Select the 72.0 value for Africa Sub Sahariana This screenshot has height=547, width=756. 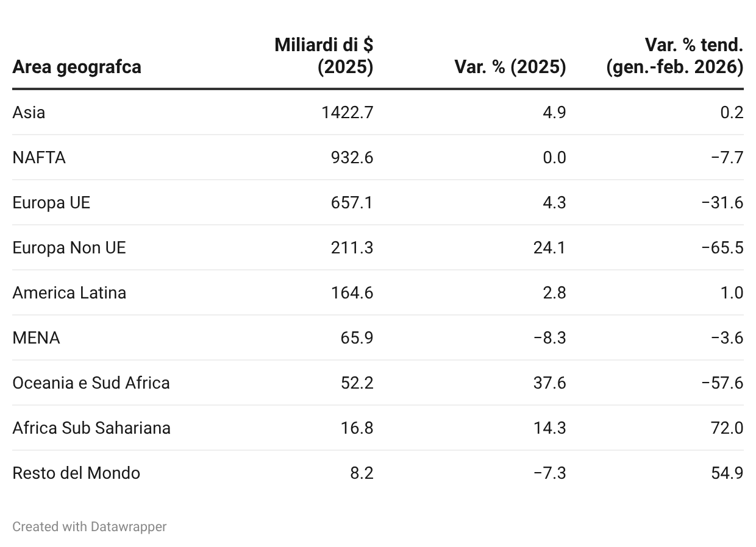point(727,428)
